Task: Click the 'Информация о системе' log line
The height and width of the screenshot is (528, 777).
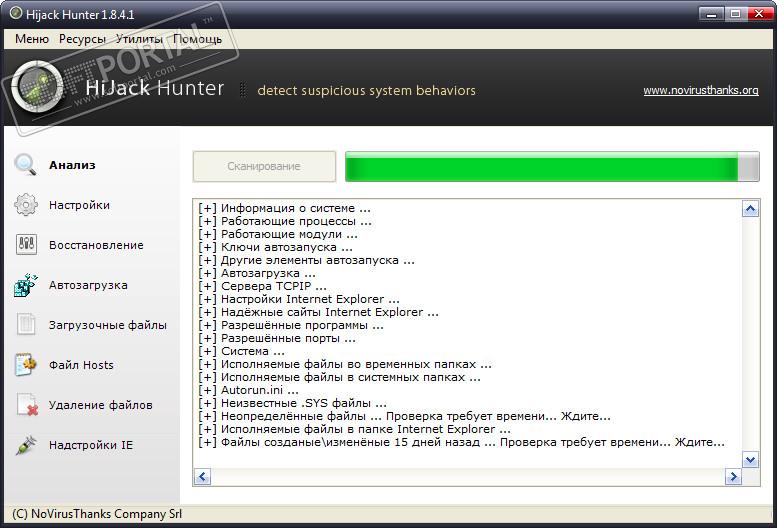Action: tap(284, 208)
